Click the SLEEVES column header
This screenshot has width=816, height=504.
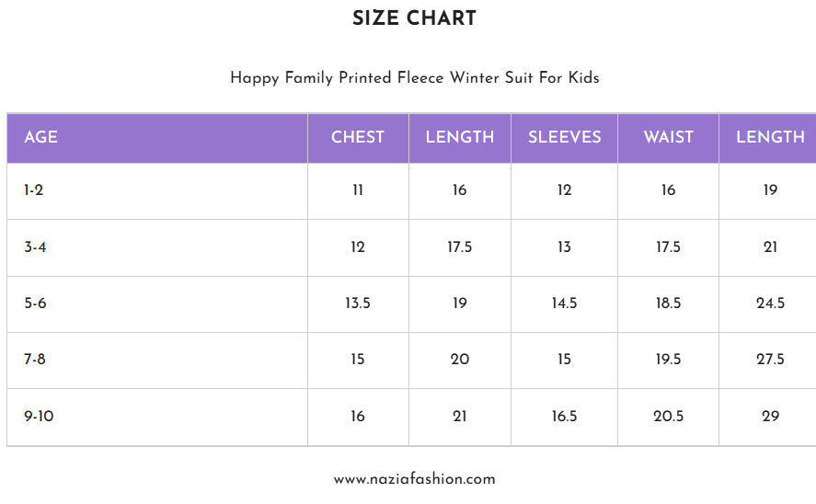pyautogui.click(x=564, y=137)
